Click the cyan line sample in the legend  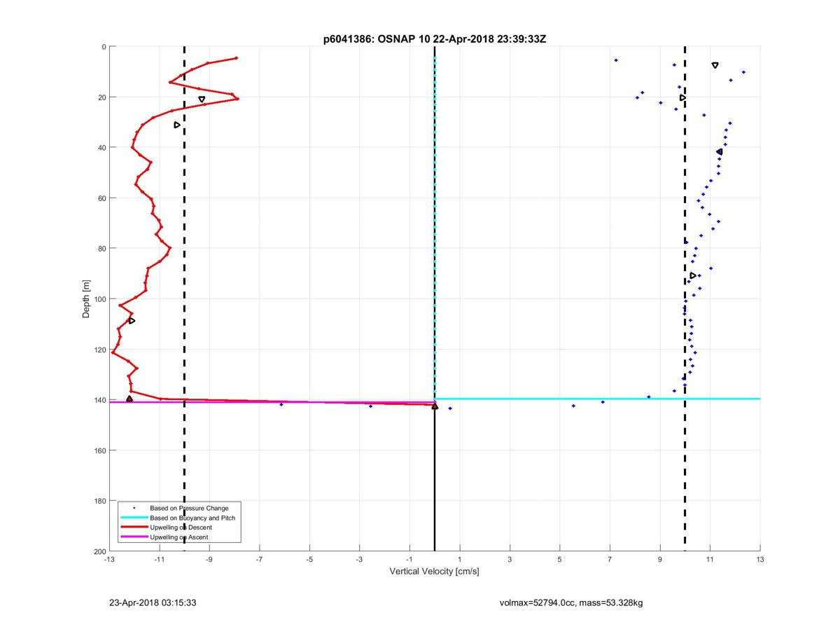pos(133,517)
